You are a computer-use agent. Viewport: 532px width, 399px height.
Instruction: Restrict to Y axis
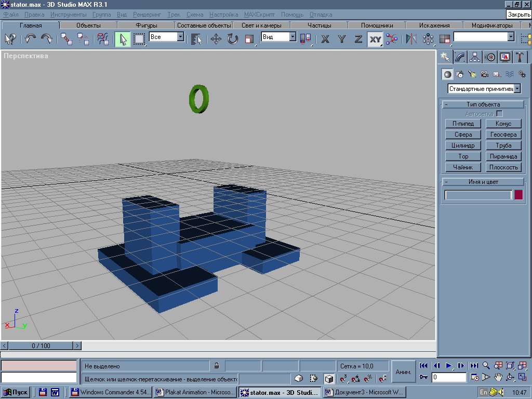pyautogui.click(x=342, y=39)
